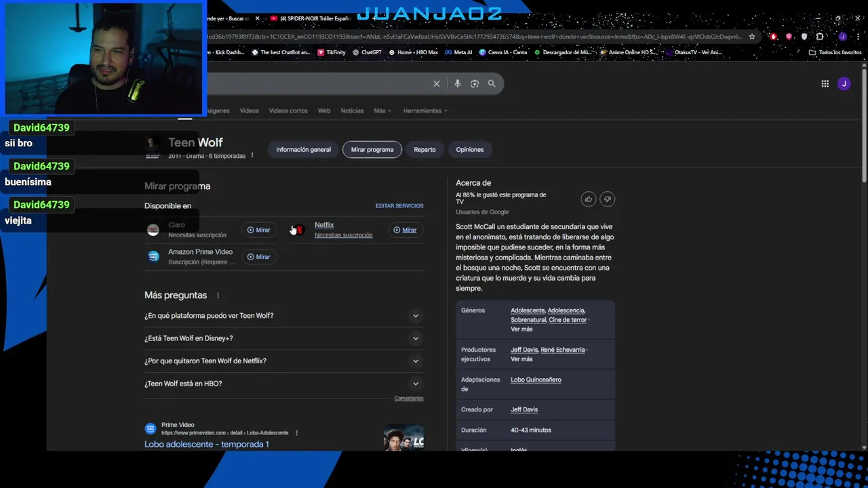The height and width of the screenshot is (488, 868).
Task: Open the TikFinity bookmark
Action: (332, 52)
